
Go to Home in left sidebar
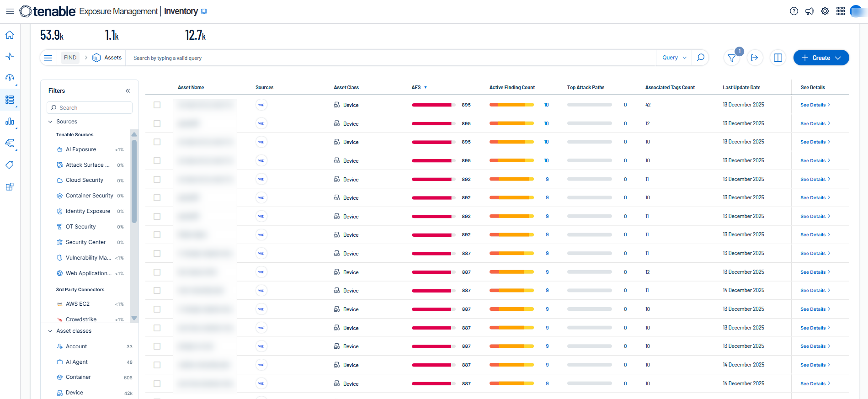[x=10, y=35]
